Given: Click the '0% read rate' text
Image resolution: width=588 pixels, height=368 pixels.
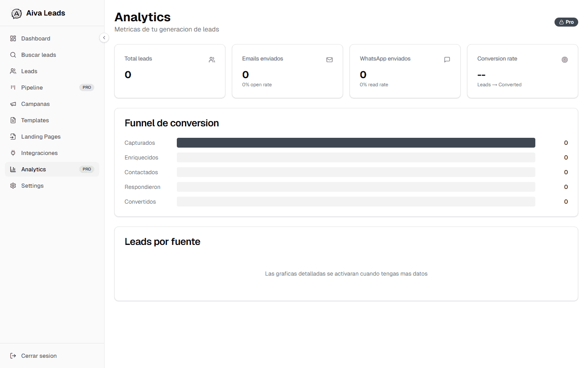Looking at the screenshot, I should (374, 85).
